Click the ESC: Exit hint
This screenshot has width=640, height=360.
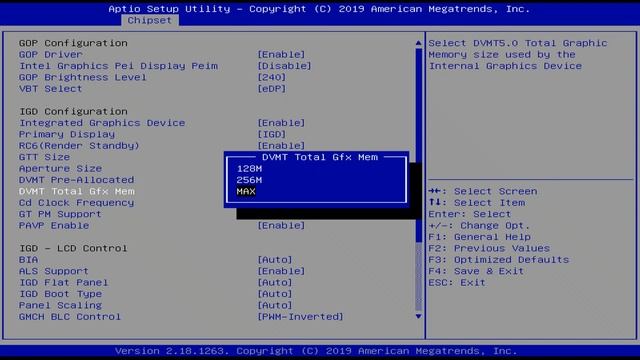pyautogui.click(x=457, y=282)
